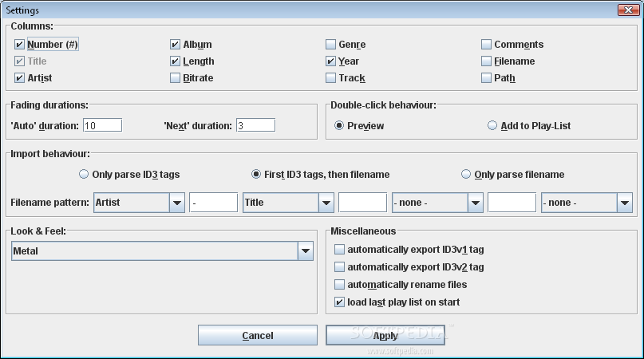Choose Add to Play-List double-click behaviour

492,125
